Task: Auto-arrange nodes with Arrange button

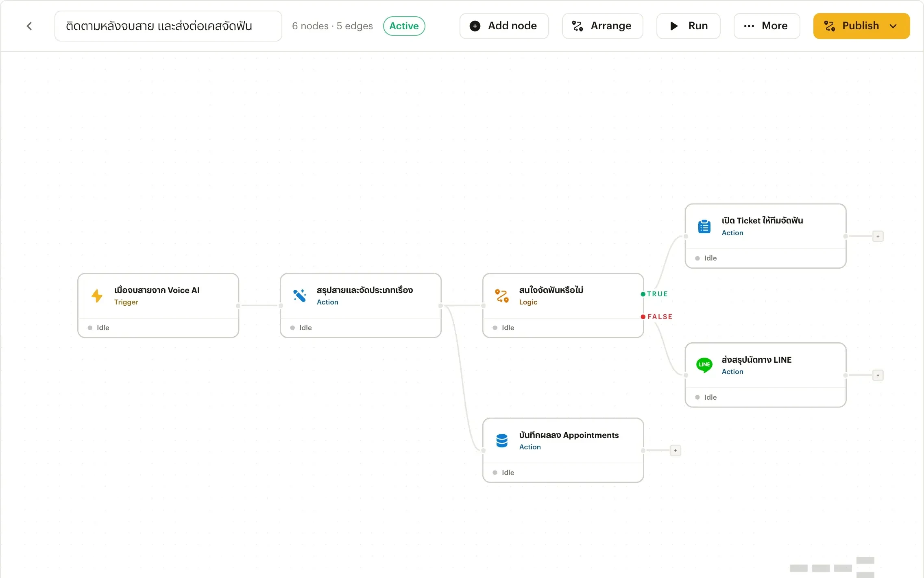Action: [x=602, y=26]
